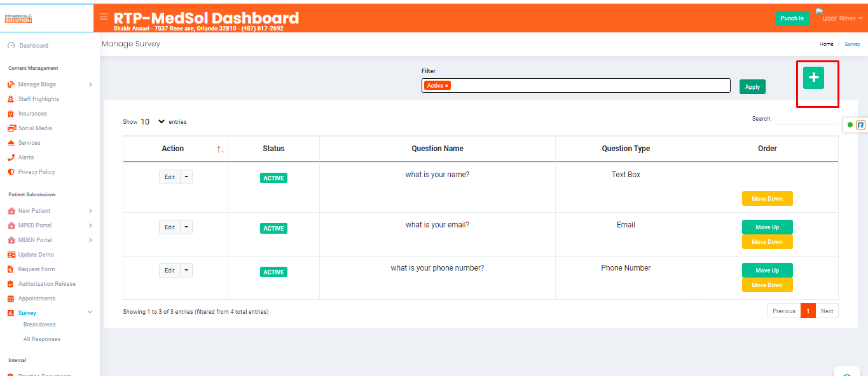Click the Appointments calendar icon

click(11, 299)
